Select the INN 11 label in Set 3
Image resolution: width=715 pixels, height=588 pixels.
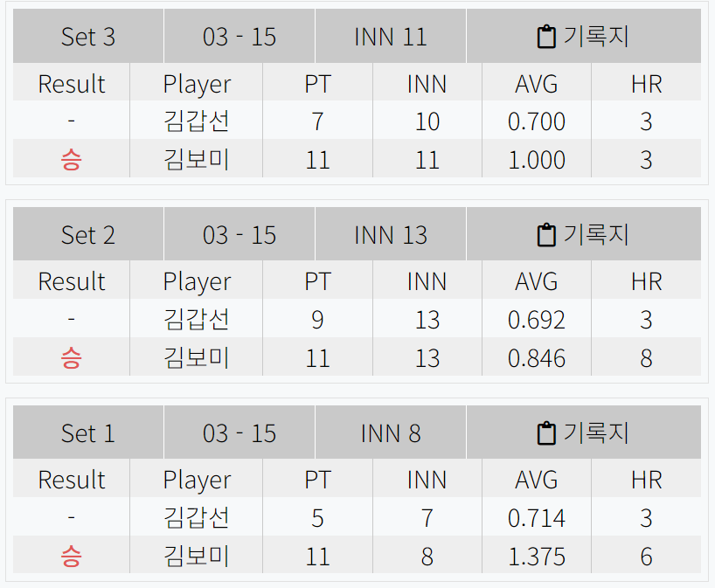390,36
